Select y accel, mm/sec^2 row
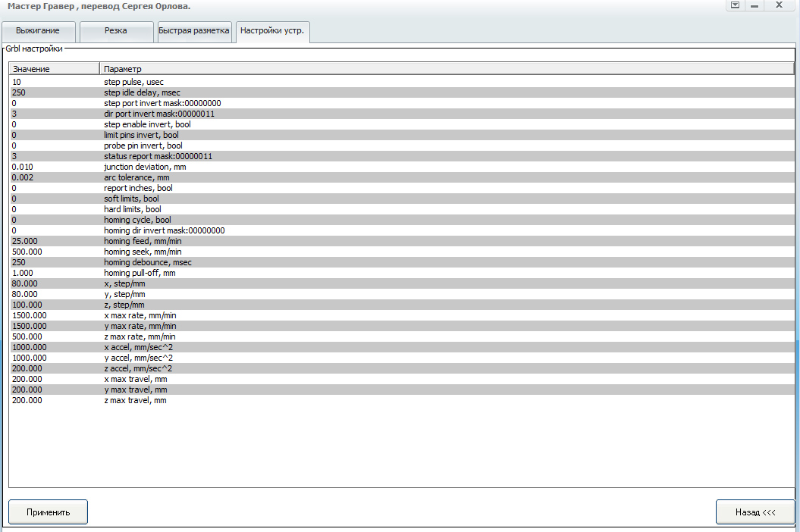The width and height of the screenshot is (800, 532). (402, 358)
